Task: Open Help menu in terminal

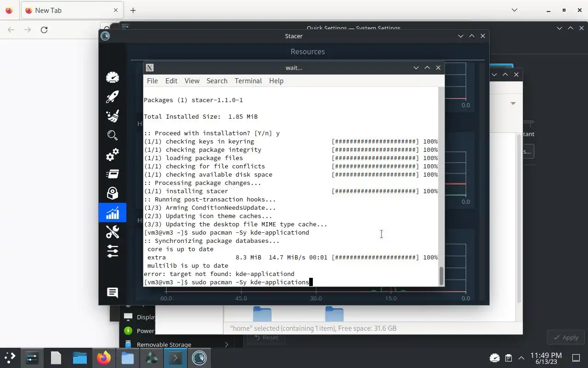Action: [x=276, y=80]
